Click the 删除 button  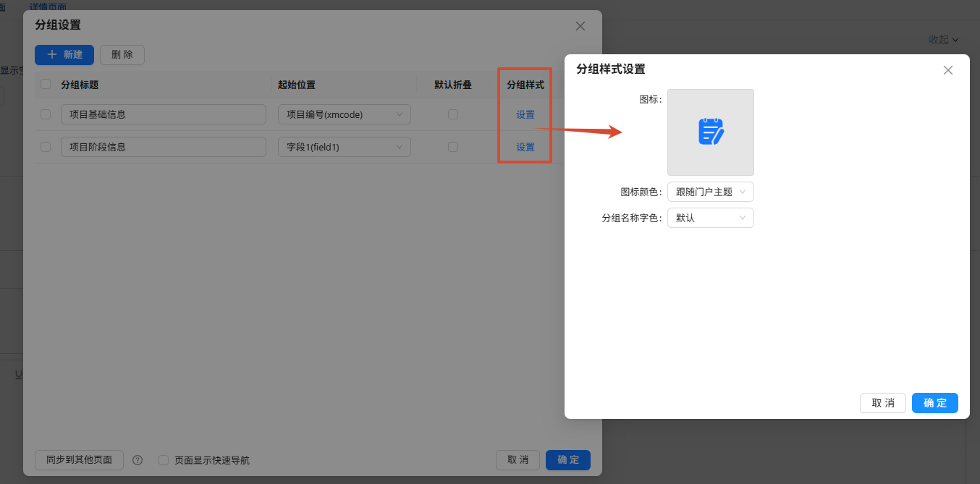122,55
